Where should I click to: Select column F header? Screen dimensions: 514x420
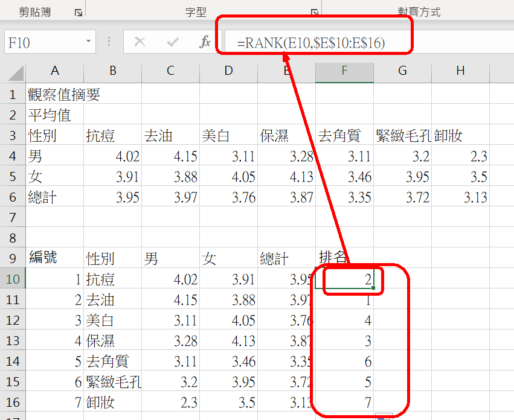(x=344, y=71)
